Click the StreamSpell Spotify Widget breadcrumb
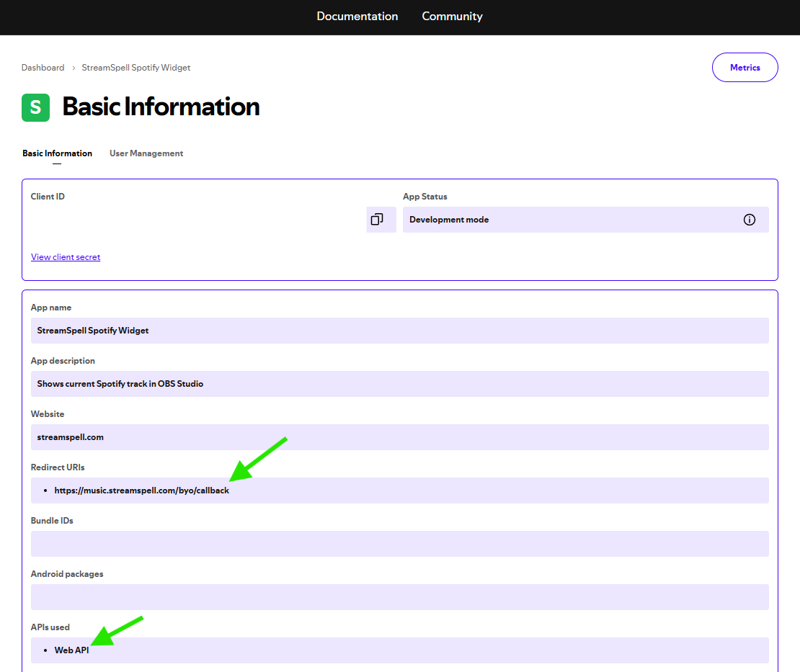800x672 pixels. pyautogui.click(x=135, y=68)
